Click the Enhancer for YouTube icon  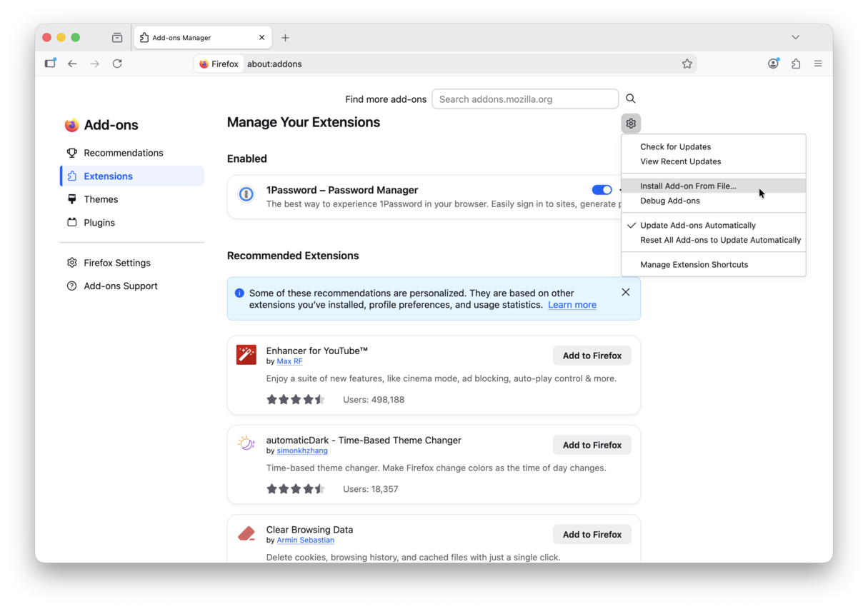(x=246, y=355)
